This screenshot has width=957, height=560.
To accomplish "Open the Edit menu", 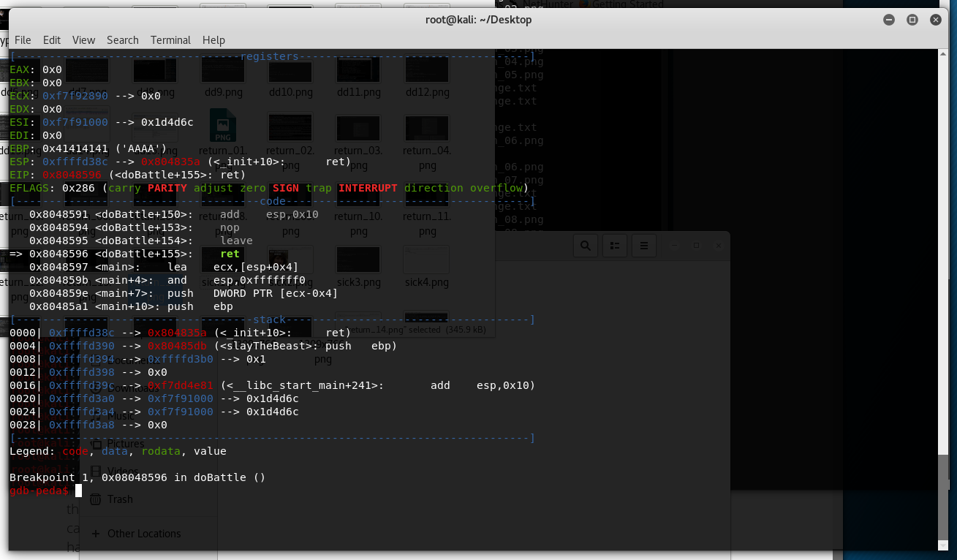I will click(x=52, y=40).
